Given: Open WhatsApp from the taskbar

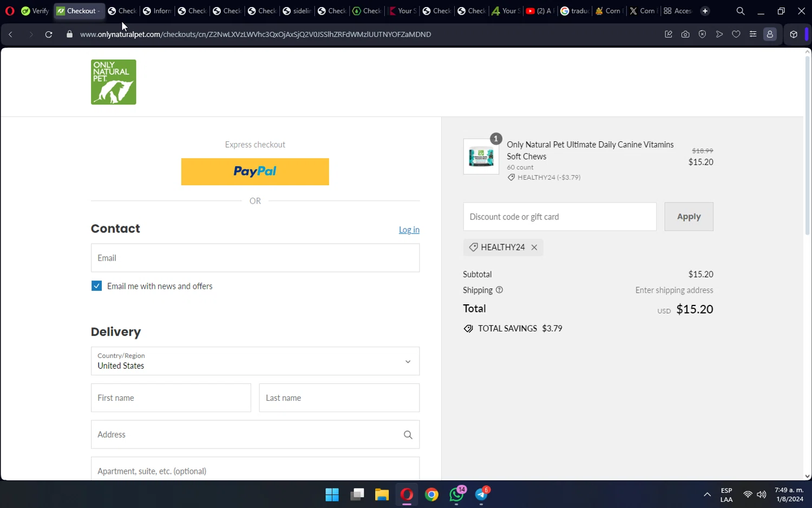Looking at the screenshot, I should click(x=457, y=494).
